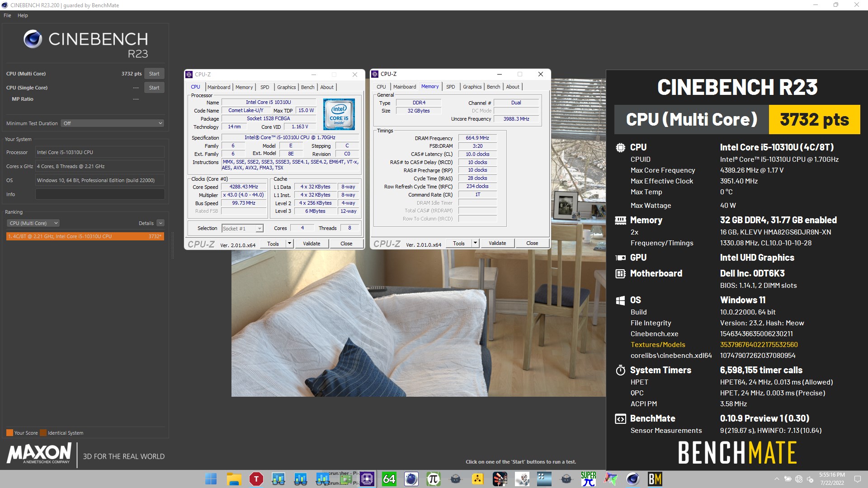Click the 3732 pts score in BenchMate
This screenshot has height=488, width=868.
pos(814,120)
